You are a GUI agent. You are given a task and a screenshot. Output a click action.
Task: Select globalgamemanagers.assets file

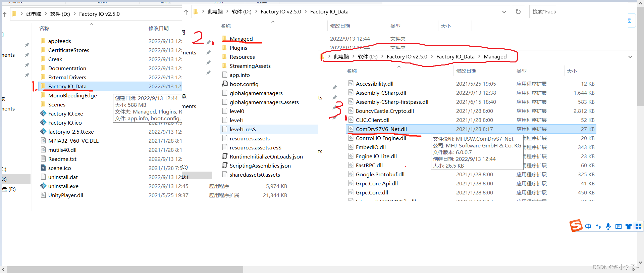click(x=264, y=102)
